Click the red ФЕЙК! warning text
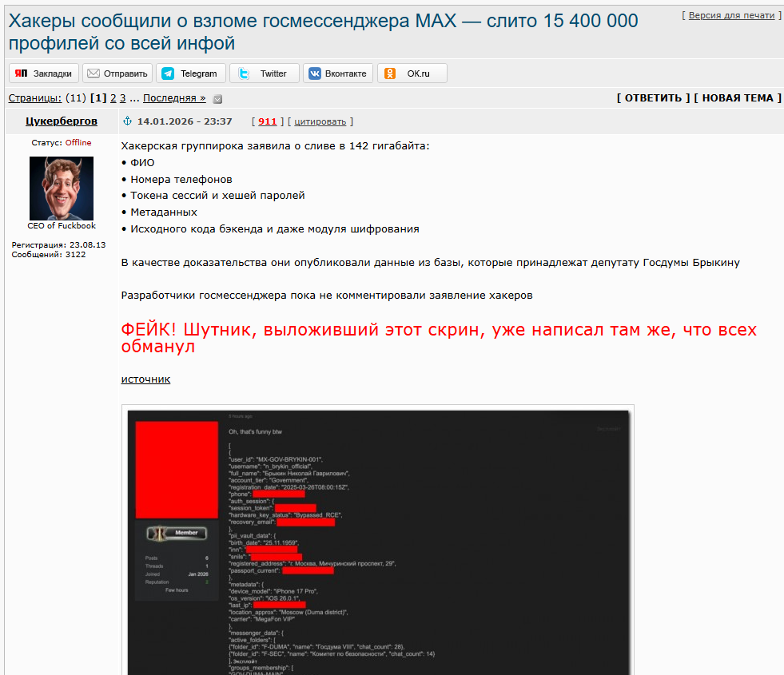This screenshot has height=675, width=784. [439, 338]
